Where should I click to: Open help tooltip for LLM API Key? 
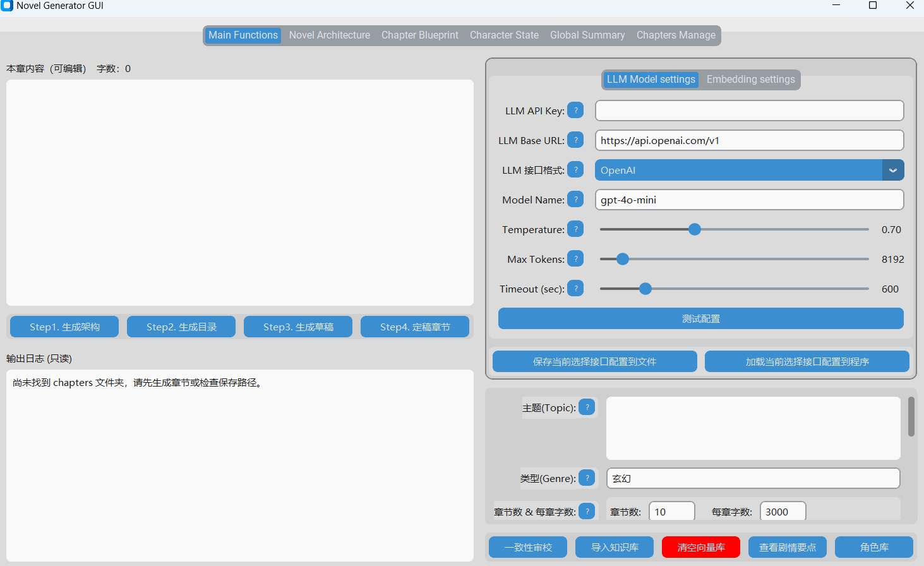tap(575, 111)
